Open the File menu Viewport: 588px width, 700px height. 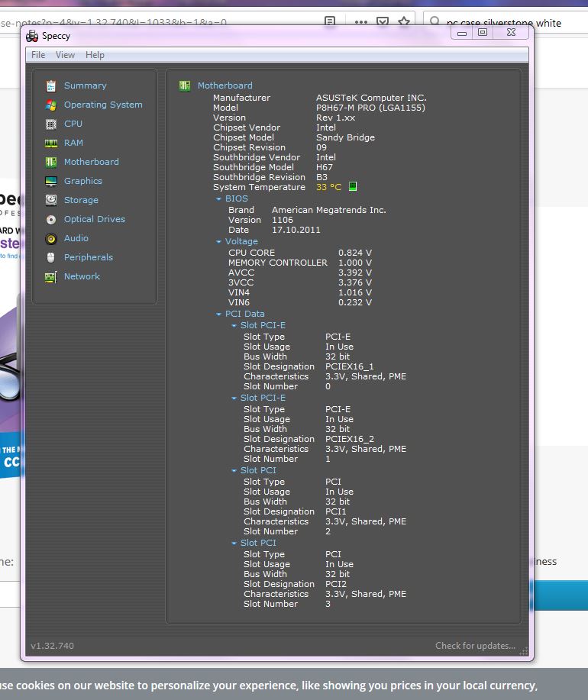(x=38, y=55)
